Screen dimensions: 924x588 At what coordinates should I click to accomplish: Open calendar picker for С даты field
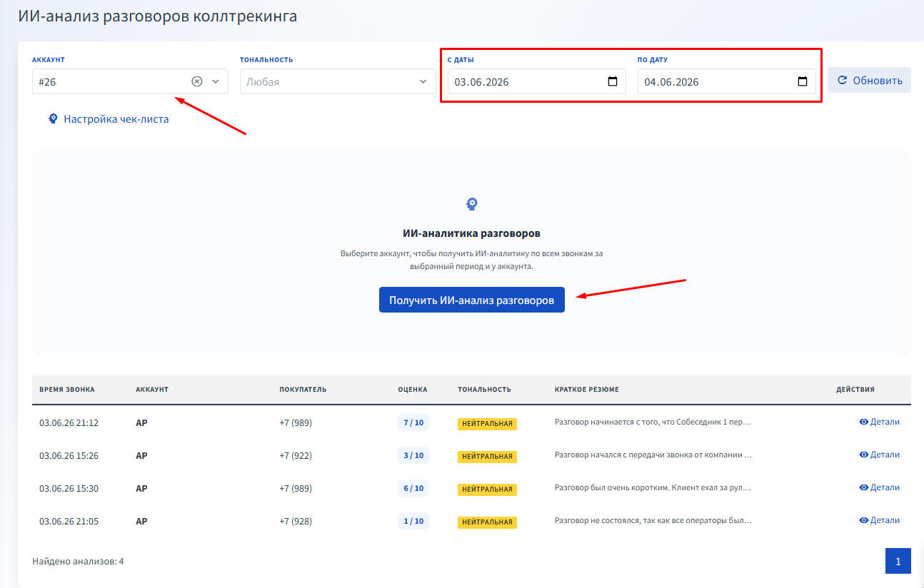(613, 81)
